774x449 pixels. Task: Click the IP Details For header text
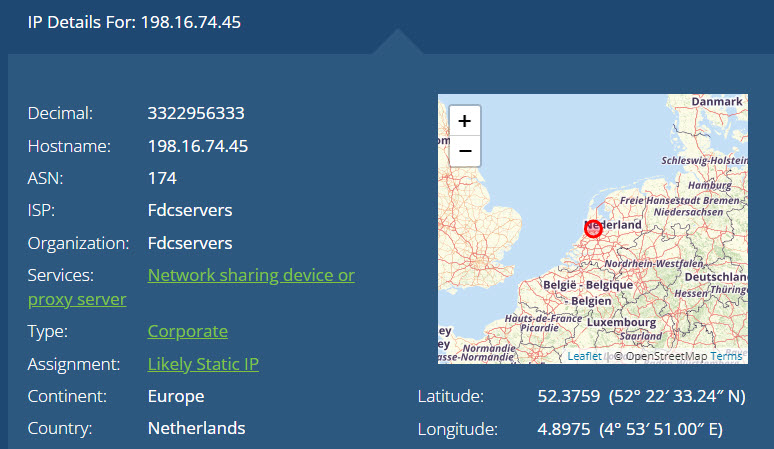click(134, 22)
